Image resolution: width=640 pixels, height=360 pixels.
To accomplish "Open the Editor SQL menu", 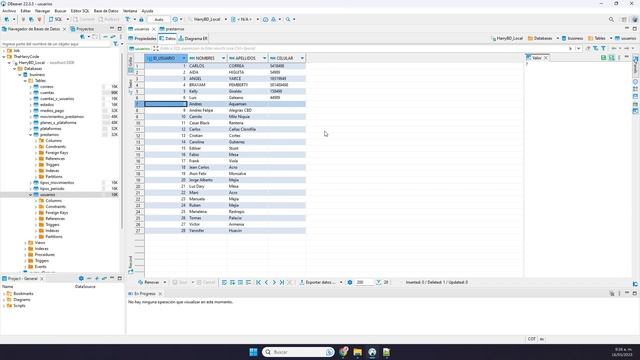I will point(80,11).
